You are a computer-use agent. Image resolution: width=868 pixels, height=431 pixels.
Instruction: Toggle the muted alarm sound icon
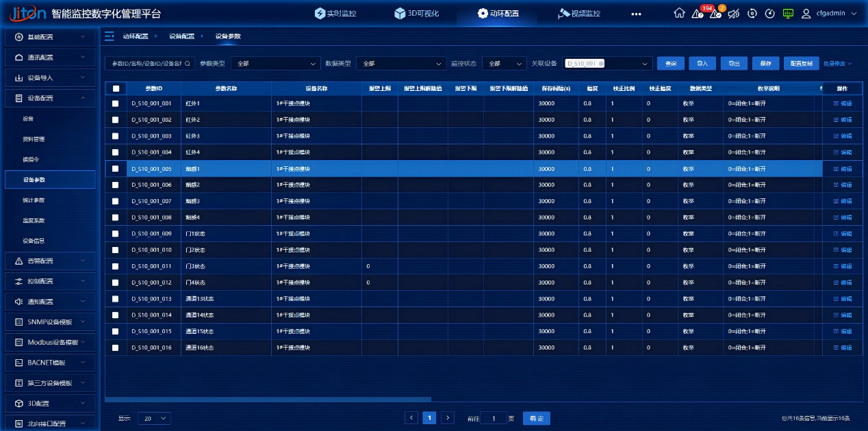[x=734, y=14]
